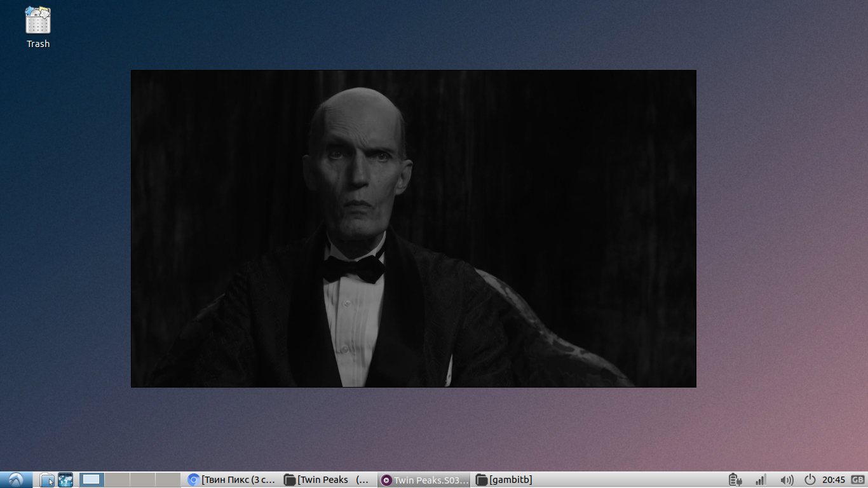Open the Твин Пикс Chromium taskbar window

click(x=233, y=480)
